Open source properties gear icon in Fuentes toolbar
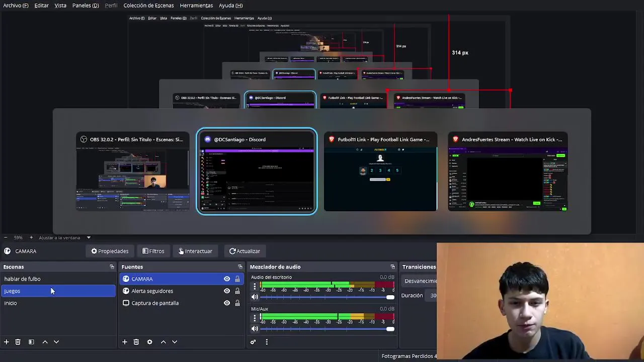This screenshot has height=362, width=644. click(149, 342)
